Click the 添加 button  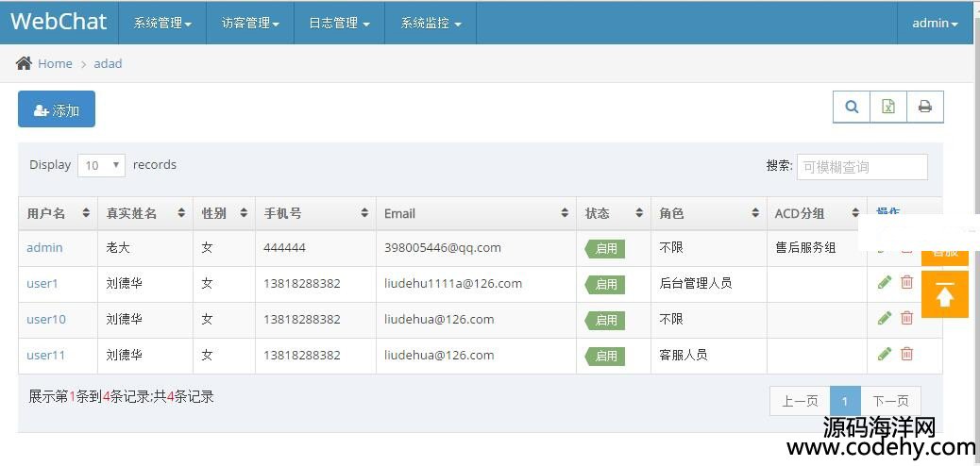(57, 109)
